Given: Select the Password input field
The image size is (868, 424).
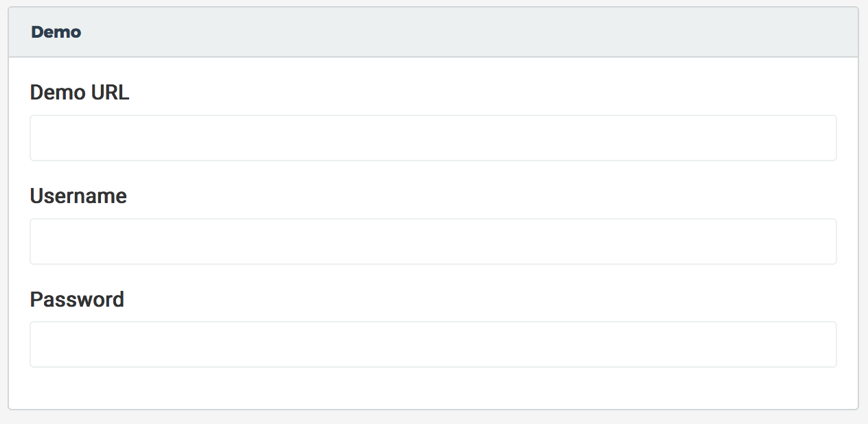Looking at the screenshot, I should click(x=433, y=344).
